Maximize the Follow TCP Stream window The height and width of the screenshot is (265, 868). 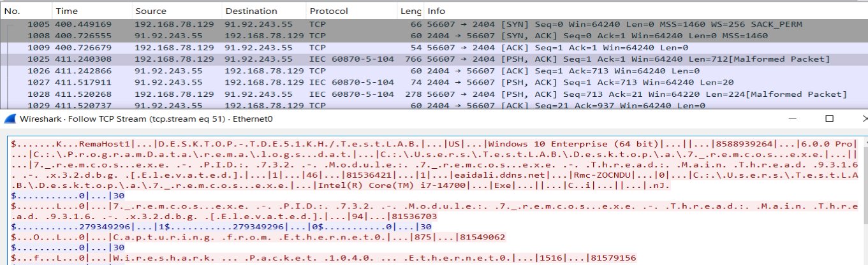(x=829, y=118)
